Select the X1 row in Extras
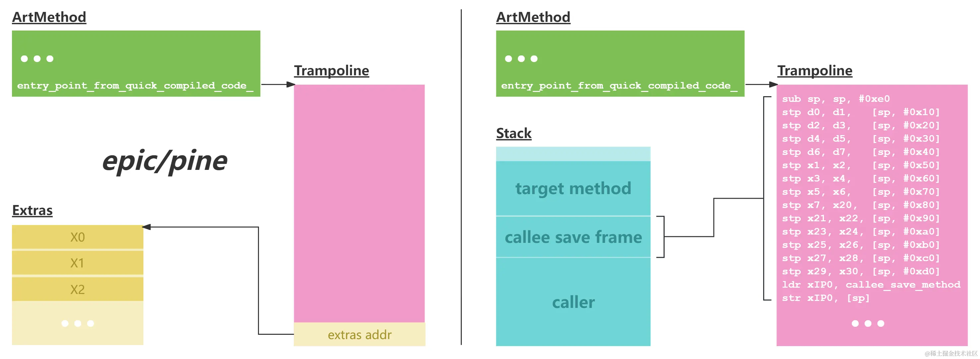 pyautogui.click(x=78, y=263)
